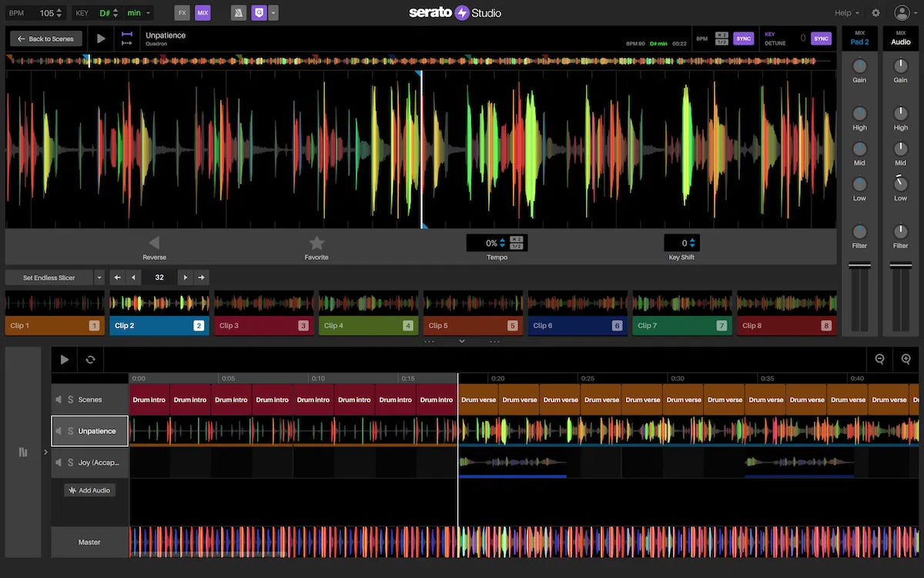The image size is (924, 578).
Task: Open the Help dropdown
Action: [845, 12]
